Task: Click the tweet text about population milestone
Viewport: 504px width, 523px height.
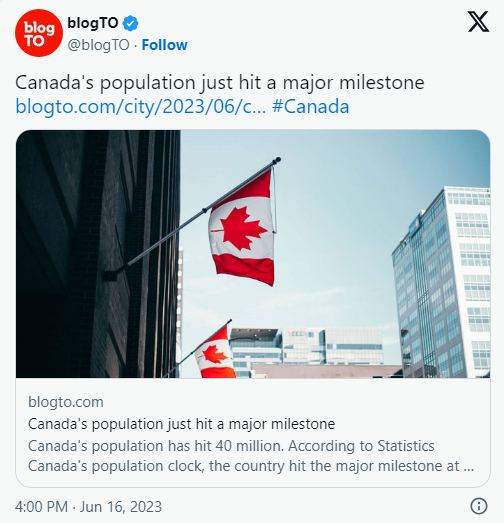Action: coord(220,83)
